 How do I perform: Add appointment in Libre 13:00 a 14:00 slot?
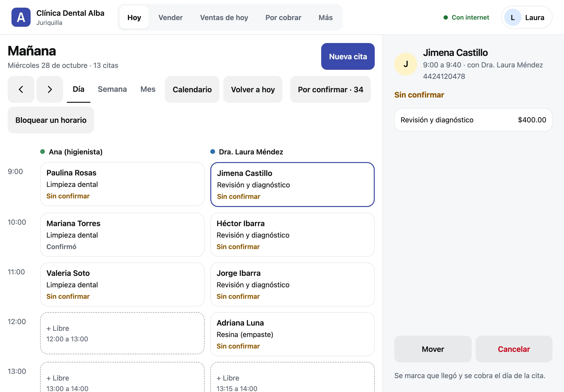(x=122, y=377)
